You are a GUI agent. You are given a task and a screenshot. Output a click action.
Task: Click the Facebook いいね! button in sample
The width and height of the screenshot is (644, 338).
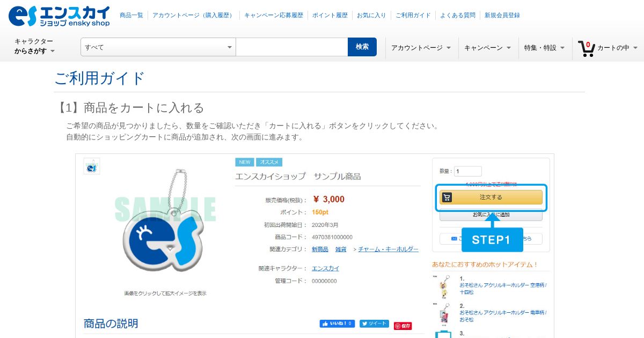(338, 324)
